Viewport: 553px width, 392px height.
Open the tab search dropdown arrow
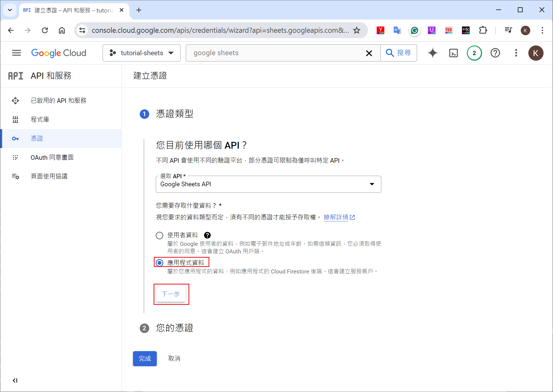tap(10, 10)
